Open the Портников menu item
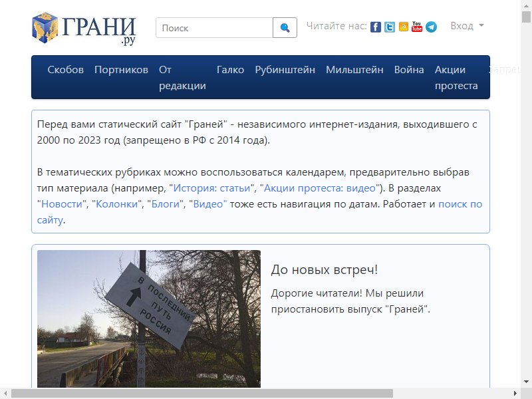The width and height of the screenshot is (532, 399). (121, 70)
